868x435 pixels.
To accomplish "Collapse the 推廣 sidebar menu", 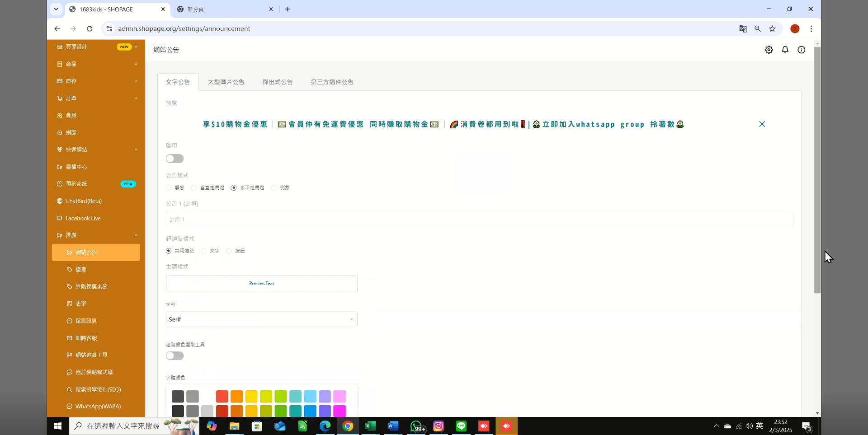I will (x=96, y=235).
